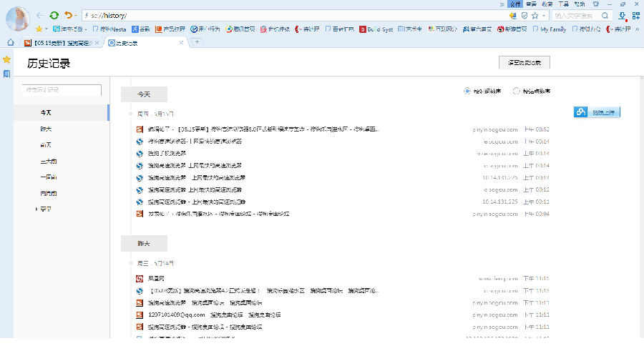Open the My Family bookmark

pos(550,29)
